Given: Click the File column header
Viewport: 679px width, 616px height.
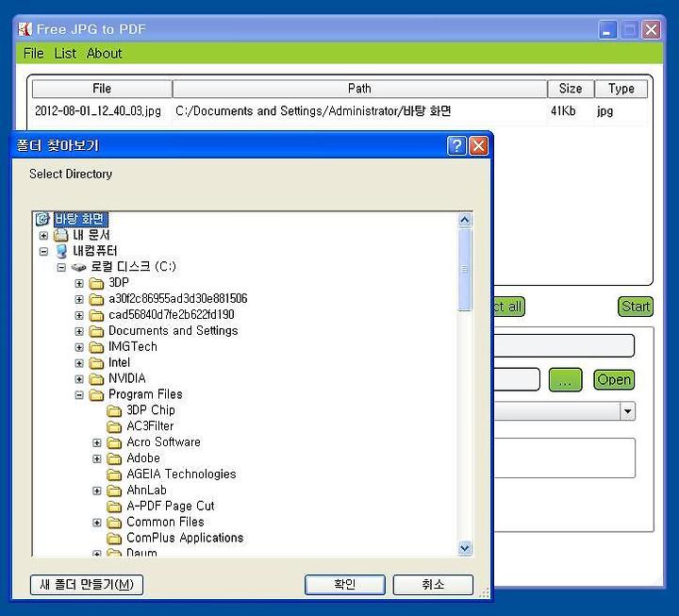Looking at the screenshot, I should pyautogui.click(x=102, y=89).
